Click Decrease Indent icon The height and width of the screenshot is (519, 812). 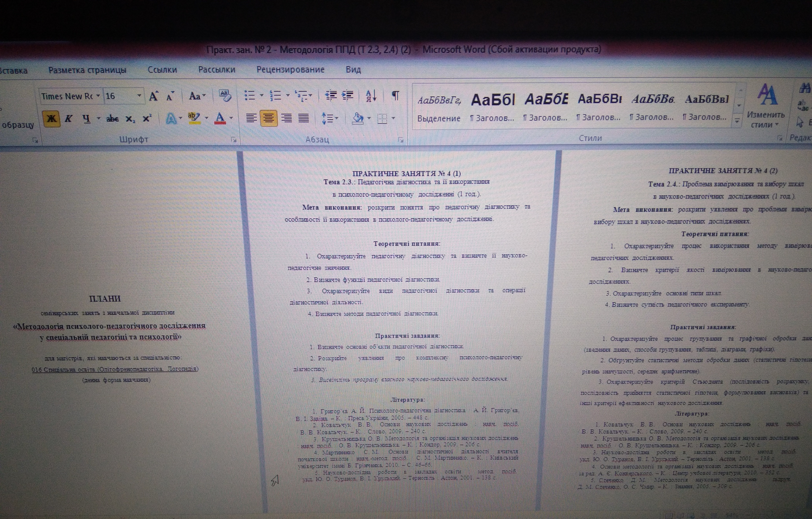[x=331, y=96]
